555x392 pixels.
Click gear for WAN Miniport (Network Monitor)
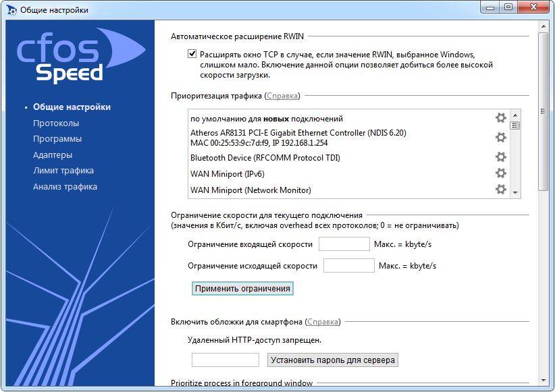pyautogui.click(x=500, y=190)
